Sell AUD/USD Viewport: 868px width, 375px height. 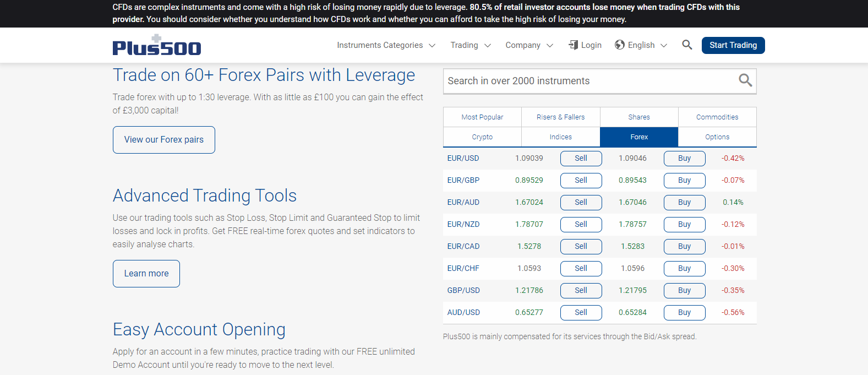click(581, 313)
